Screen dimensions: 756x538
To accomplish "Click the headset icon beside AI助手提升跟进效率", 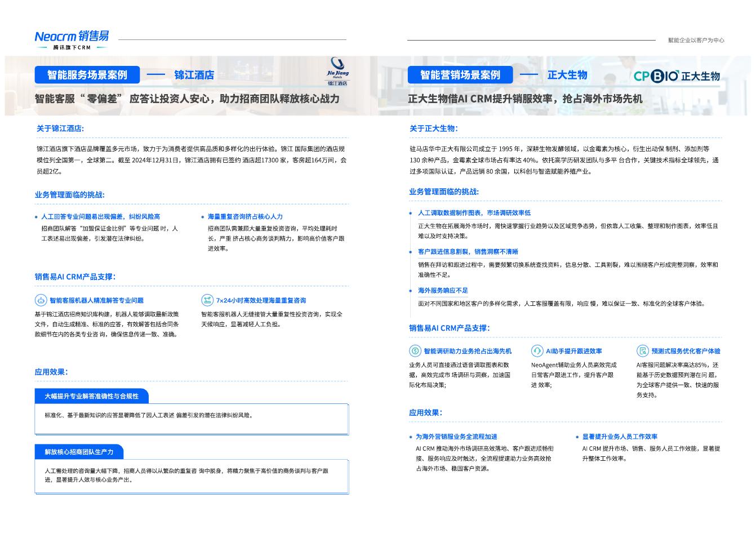I will pos(537,351).
